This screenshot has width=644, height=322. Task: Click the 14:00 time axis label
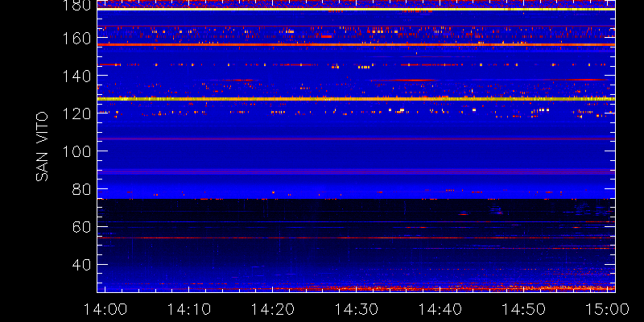coord(105,309)
